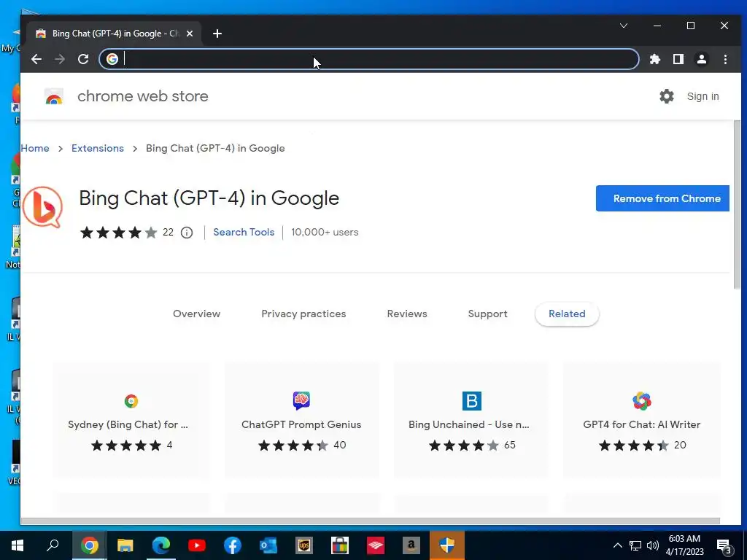Image resolution: width=747 pixels, height=560 pixels.
Task: Expand the tab search dropdown arrow
Action: click(x=624, y=26)
